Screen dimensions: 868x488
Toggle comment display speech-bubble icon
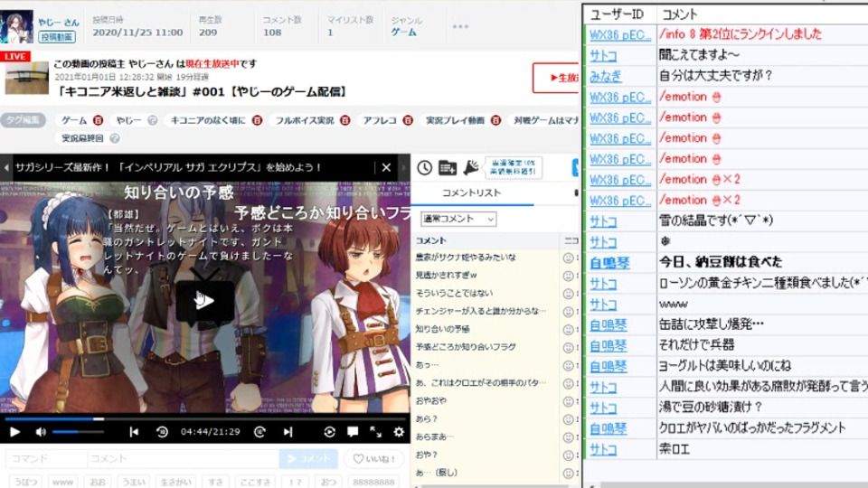tap(353, 432)
